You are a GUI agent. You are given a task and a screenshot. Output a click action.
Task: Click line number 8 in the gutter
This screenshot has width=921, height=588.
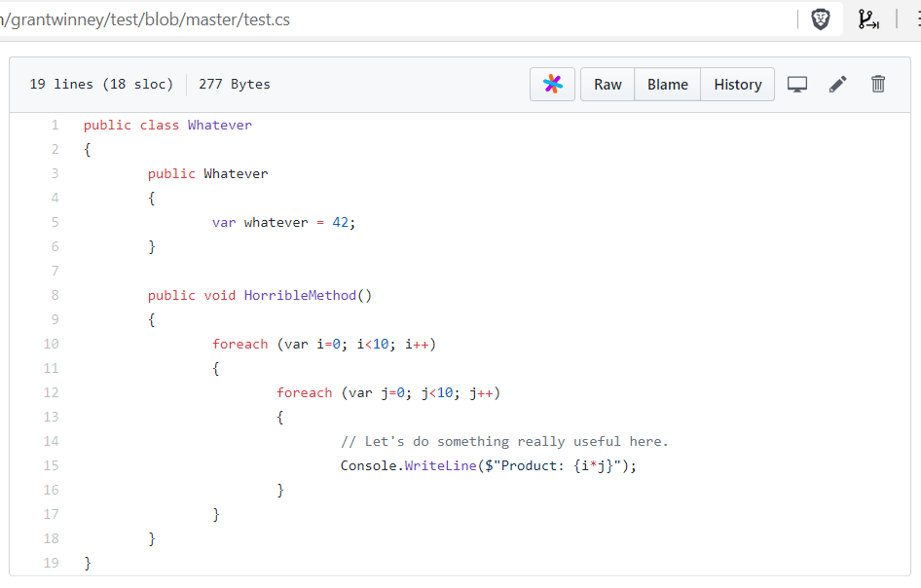[x=55, y=295]
